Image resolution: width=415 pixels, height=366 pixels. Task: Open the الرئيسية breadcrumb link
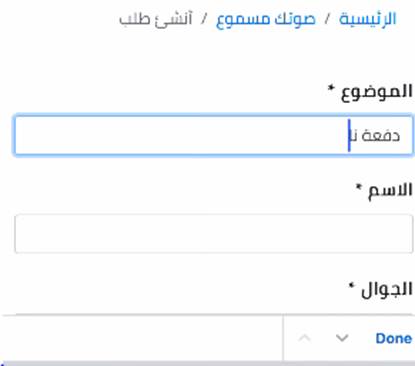tap(368, 19)
